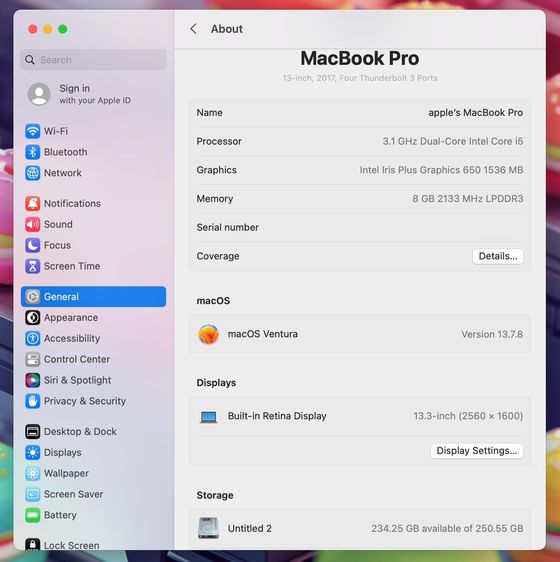
Task: Click the Battery icon
Action: [33, 515]
